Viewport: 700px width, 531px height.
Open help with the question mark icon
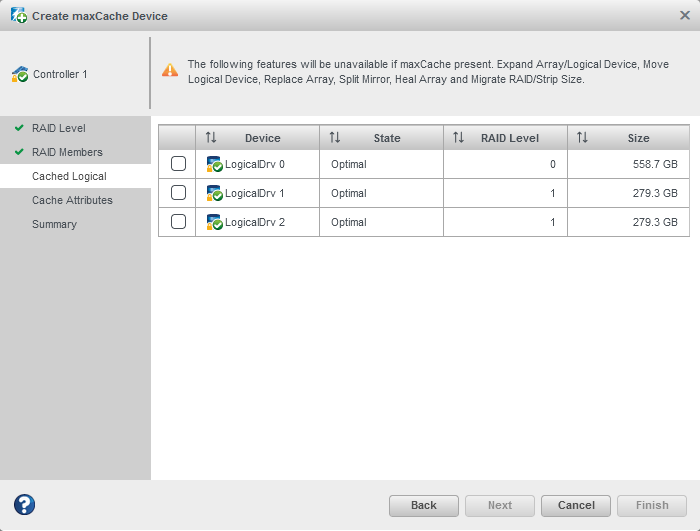(x=24, y=505)
